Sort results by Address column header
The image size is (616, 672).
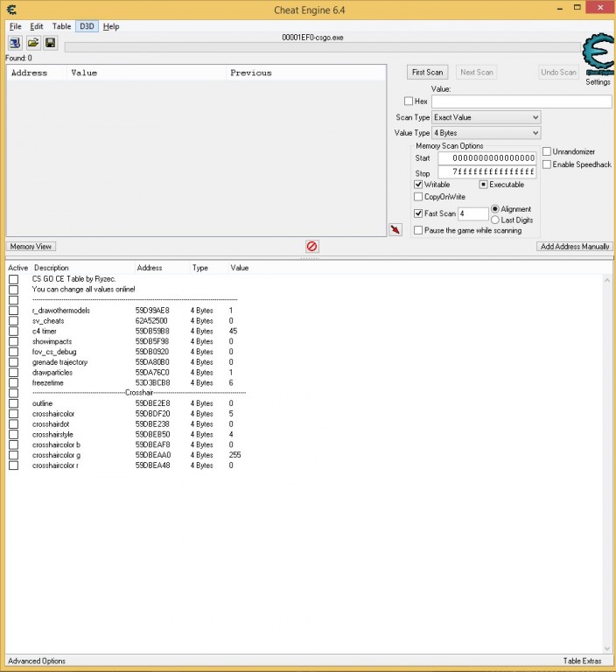37,73
